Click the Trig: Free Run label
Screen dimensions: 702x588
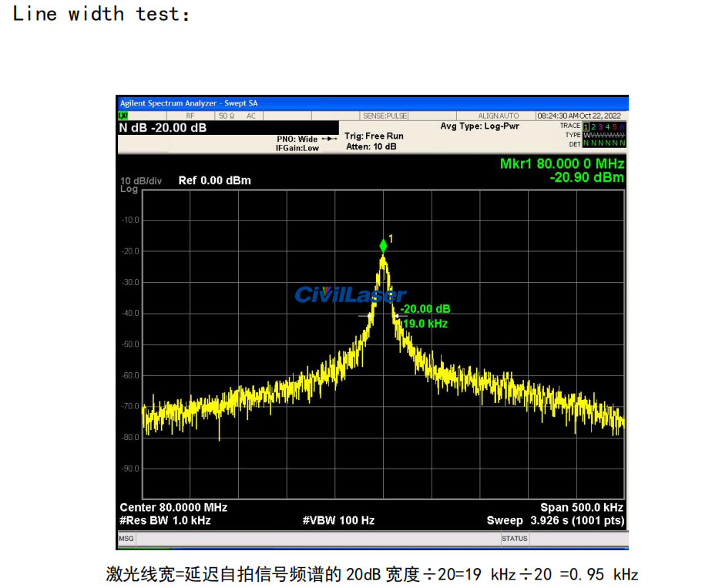click(x=374, y=136)
